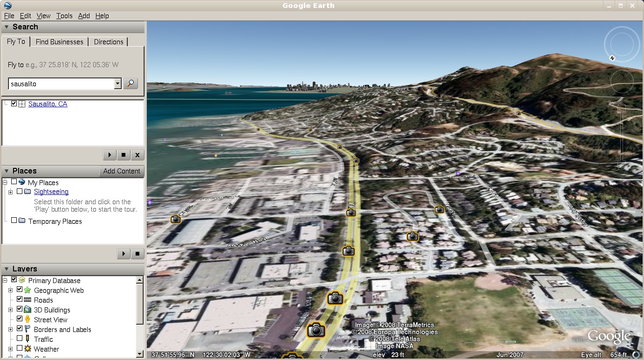
Task: Click the Weather sun icon
Action: (27, 349)
